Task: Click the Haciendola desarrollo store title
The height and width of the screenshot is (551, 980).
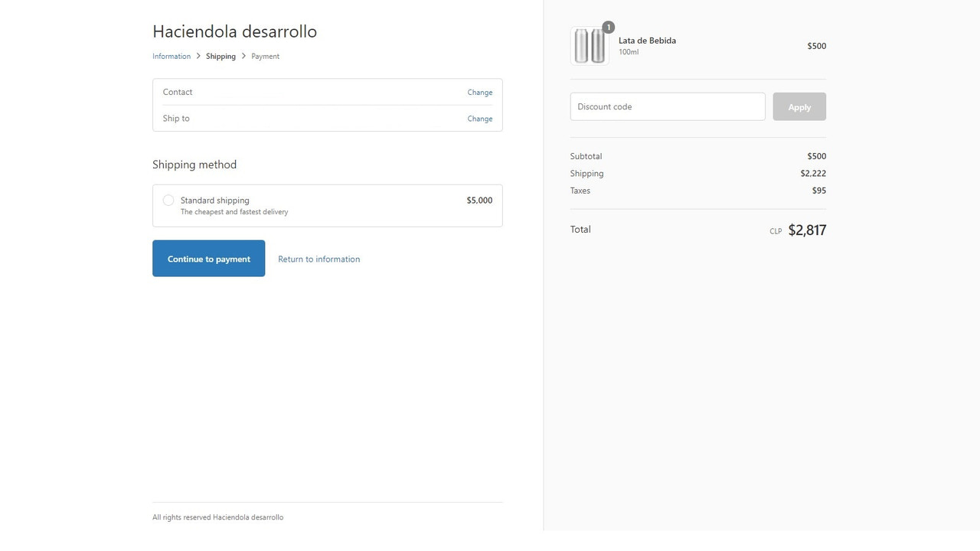Action: 235,31
